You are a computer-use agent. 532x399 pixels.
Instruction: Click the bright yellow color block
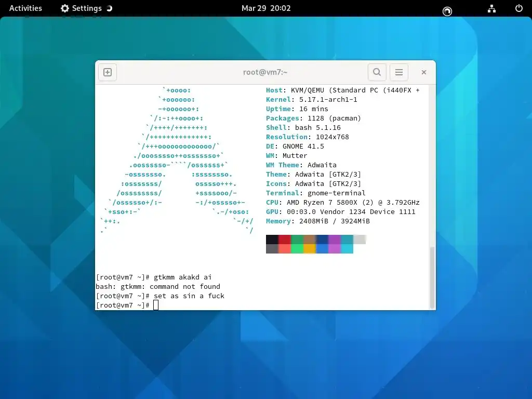(310, 249)
